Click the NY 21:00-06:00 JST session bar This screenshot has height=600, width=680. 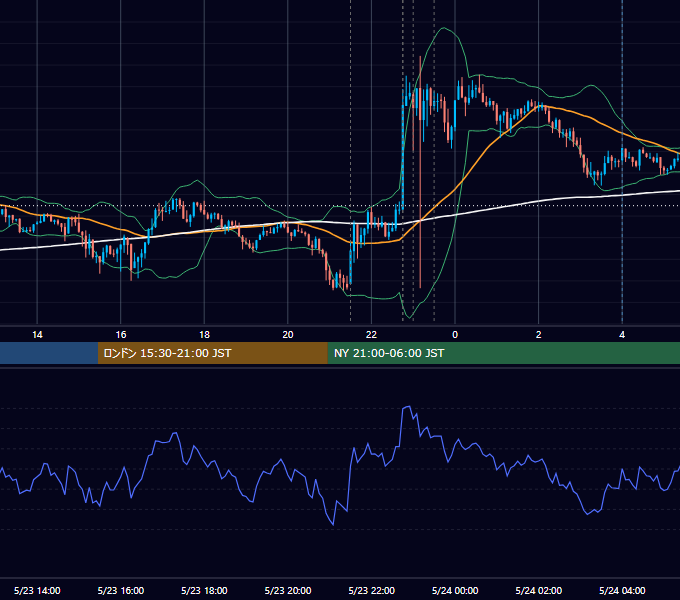pos(503,353)
